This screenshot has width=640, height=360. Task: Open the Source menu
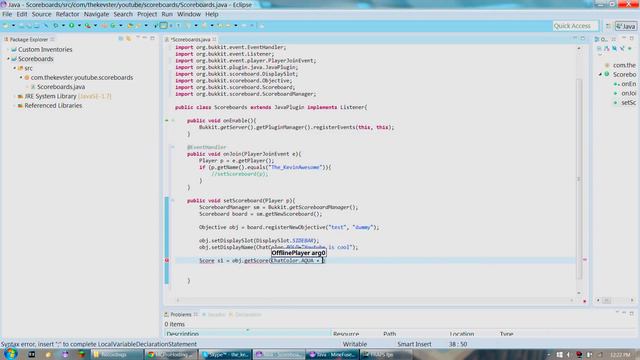coord(42,14)
